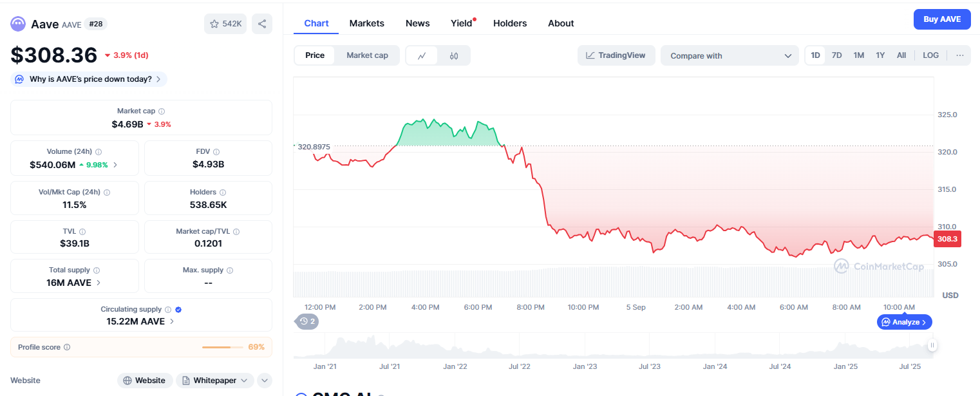The height and width of the screenshot is (396, 980).
Task: Select the 7D time range
Action: tap(836, 55)
